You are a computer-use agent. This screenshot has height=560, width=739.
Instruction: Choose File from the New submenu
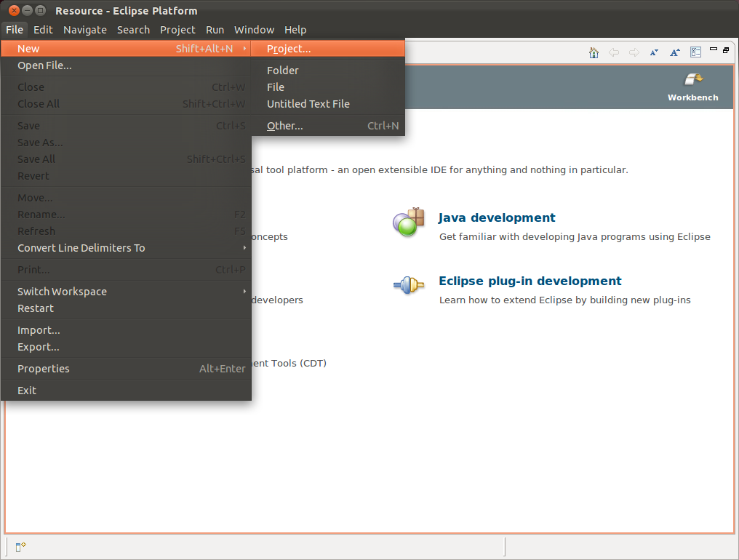tap(328, 87)
